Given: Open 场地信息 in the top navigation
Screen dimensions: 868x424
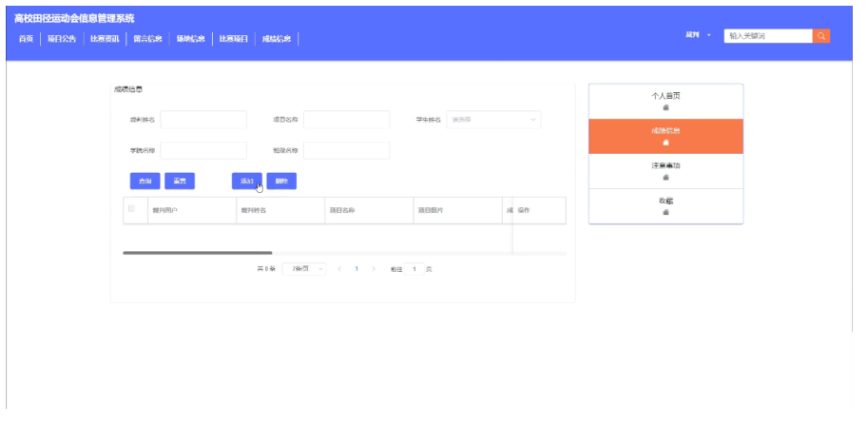Looking at the screenshot, I should (190, 39).
